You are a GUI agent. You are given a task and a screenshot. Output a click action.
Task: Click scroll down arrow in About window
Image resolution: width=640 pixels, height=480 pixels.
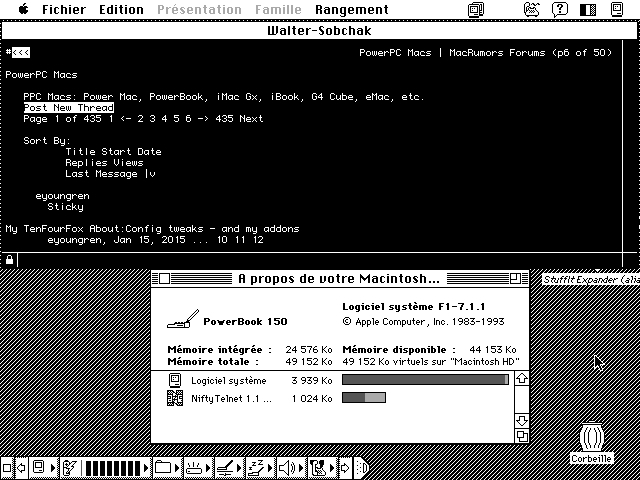[522, 420]
